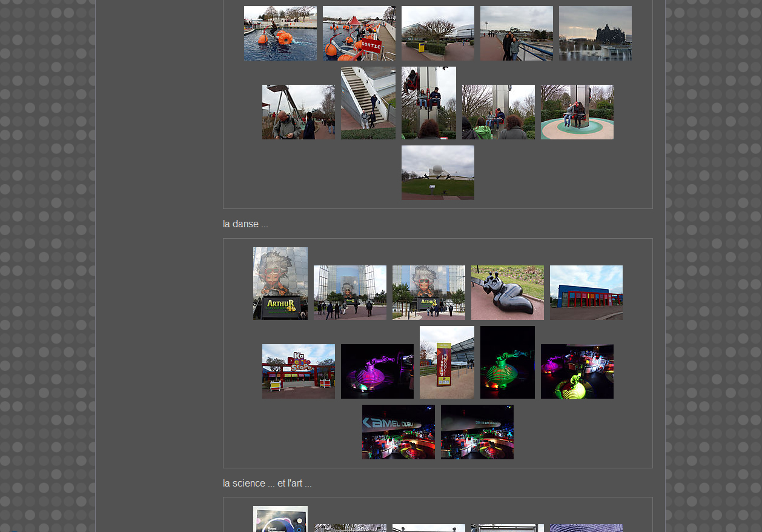The image size is (762, 532).
Task: Select the yellow-green robot with purple robot photo
Action: click(x=577, y=371)
